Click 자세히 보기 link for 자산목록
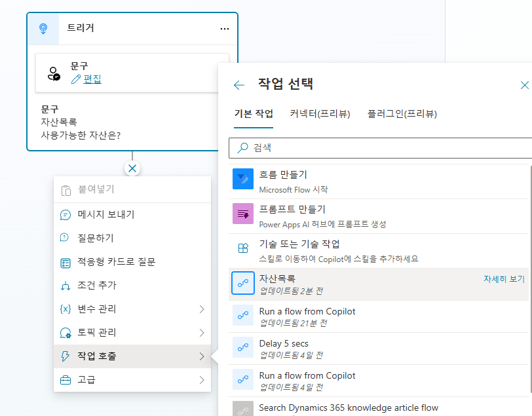The width and height of the screenshot is (532, 416). (x=504, y=279)
